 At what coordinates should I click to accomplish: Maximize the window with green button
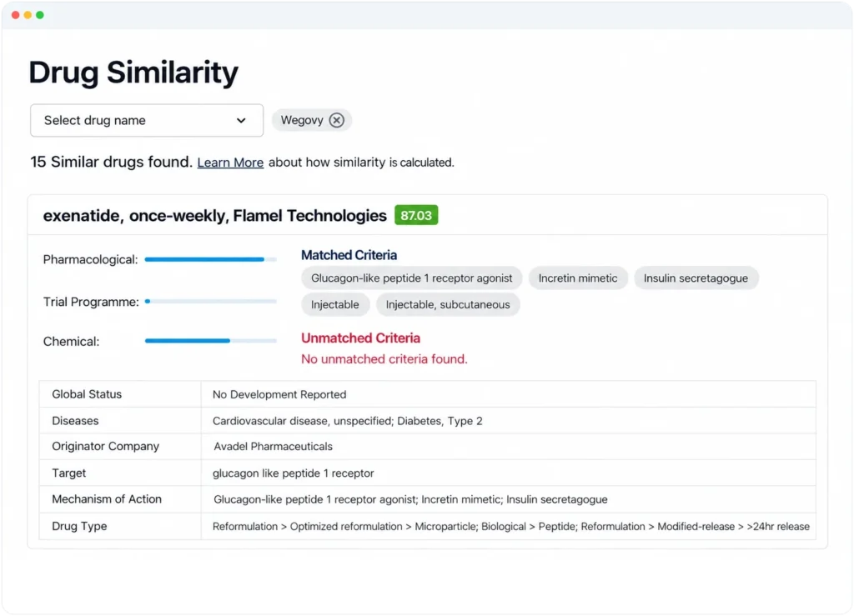pos(40,15)
